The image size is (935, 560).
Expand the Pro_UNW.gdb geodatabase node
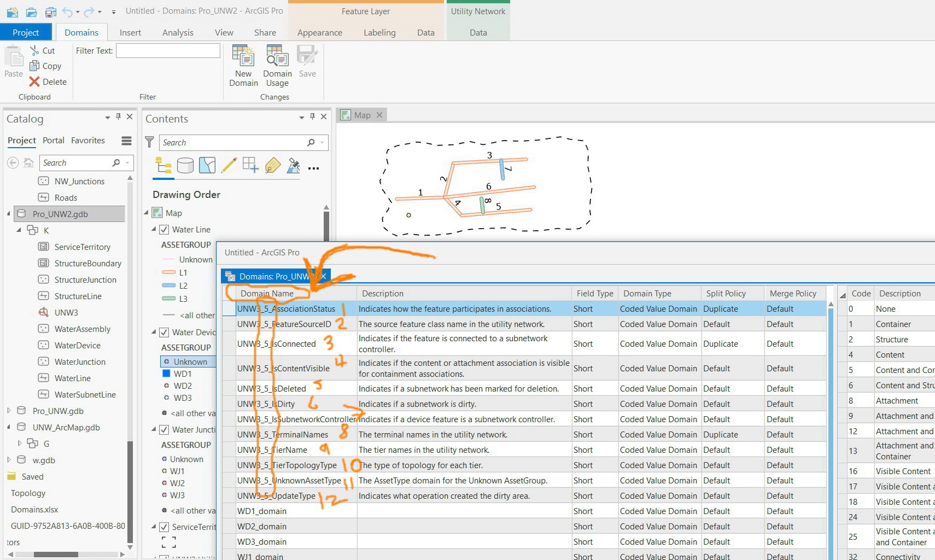(9, 411)
